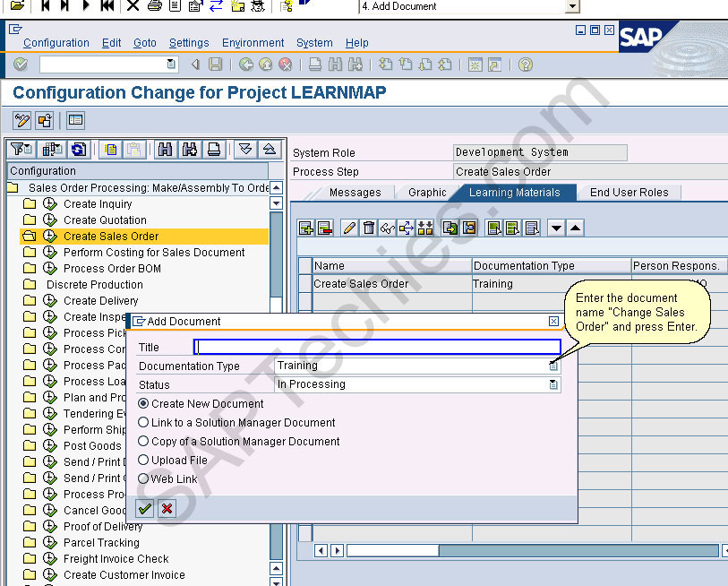This screenshot has width=728, height=586.
Task: Click into the Title input field
Action: pyautogui.click(x=377, y=347)
